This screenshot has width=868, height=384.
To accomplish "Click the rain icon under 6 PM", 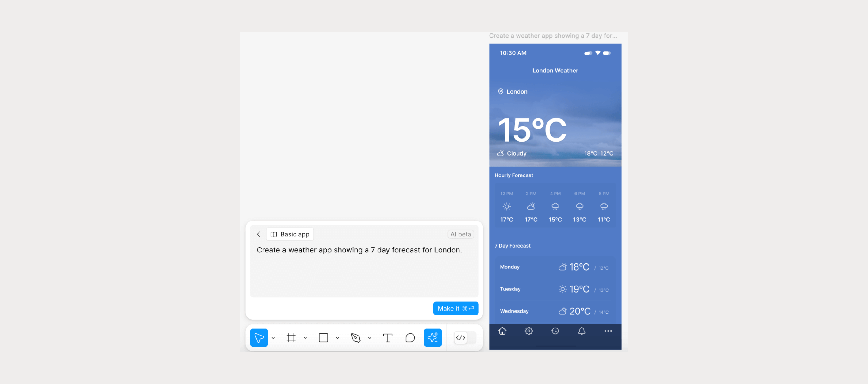I will [580, 206].
